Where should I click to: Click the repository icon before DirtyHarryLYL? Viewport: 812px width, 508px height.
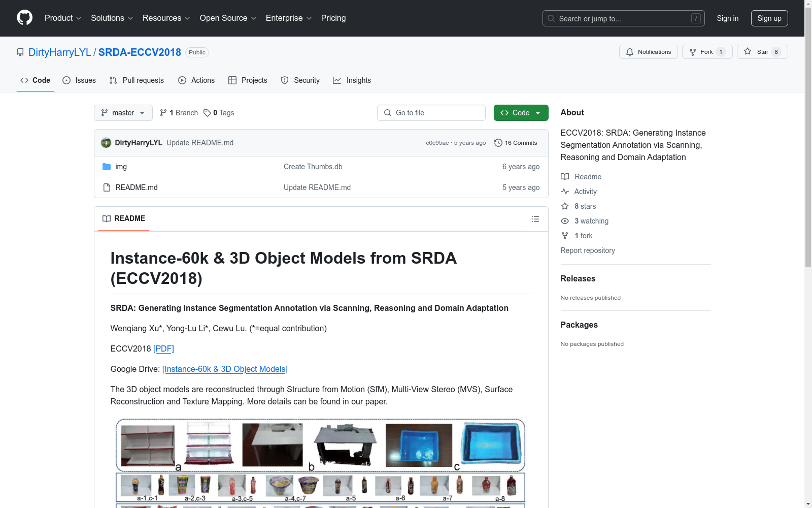coord(20,52)
